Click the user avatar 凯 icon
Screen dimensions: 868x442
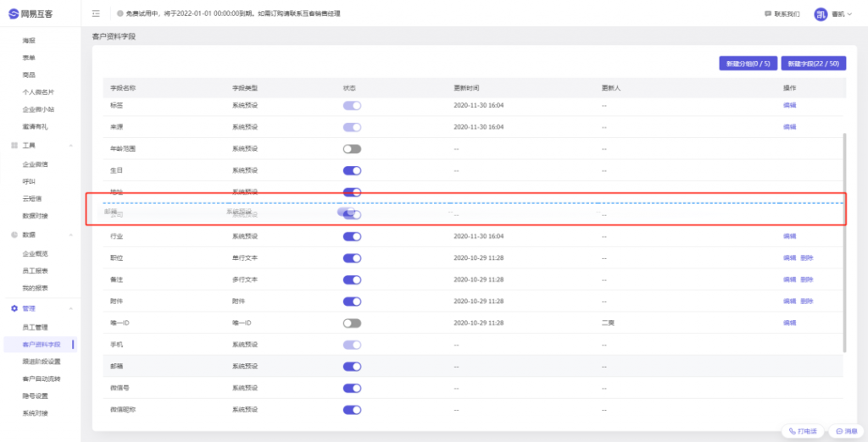pos(821,14)
